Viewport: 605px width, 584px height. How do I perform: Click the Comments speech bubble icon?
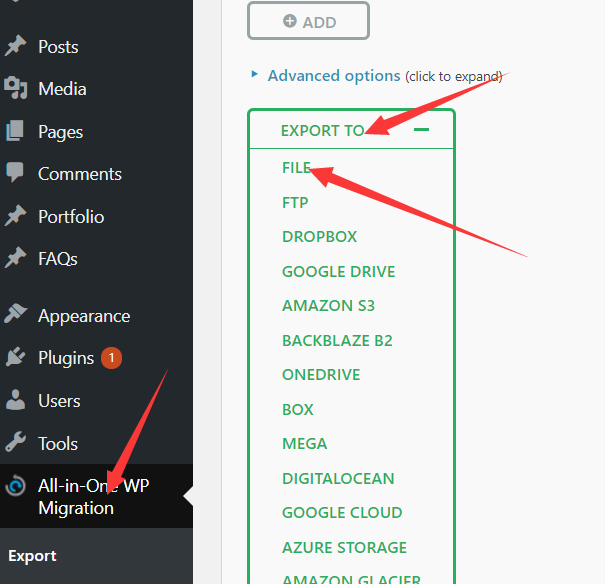pos(16,174)
